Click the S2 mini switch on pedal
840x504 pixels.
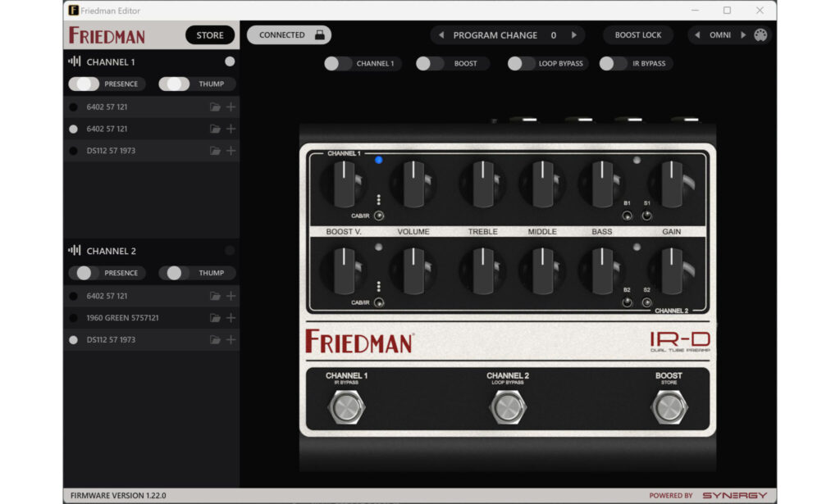tap(646, 303)
